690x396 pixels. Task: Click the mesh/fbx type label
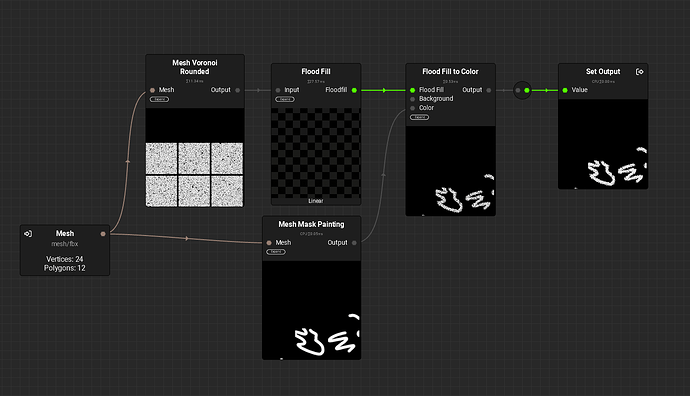(x=65, y=244)
